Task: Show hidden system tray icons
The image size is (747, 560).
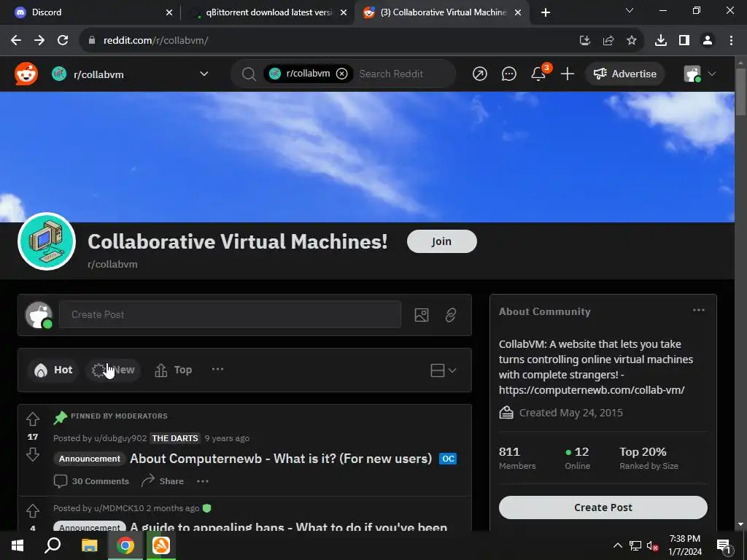Action: (x=617, y=545)
